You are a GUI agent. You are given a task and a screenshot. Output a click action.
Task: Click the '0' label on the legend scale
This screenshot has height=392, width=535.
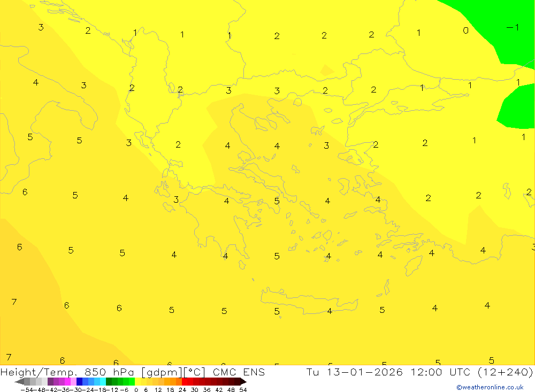pos(136,390)
